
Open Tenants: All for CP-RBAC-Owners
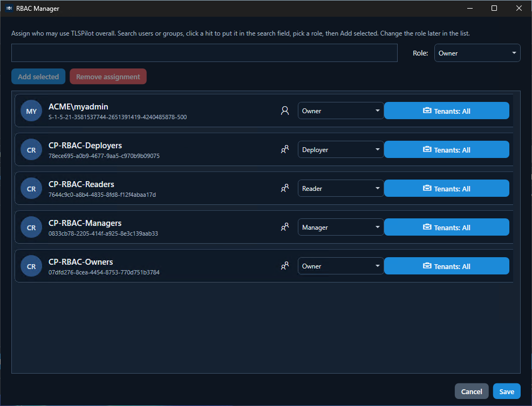point(447,266)
